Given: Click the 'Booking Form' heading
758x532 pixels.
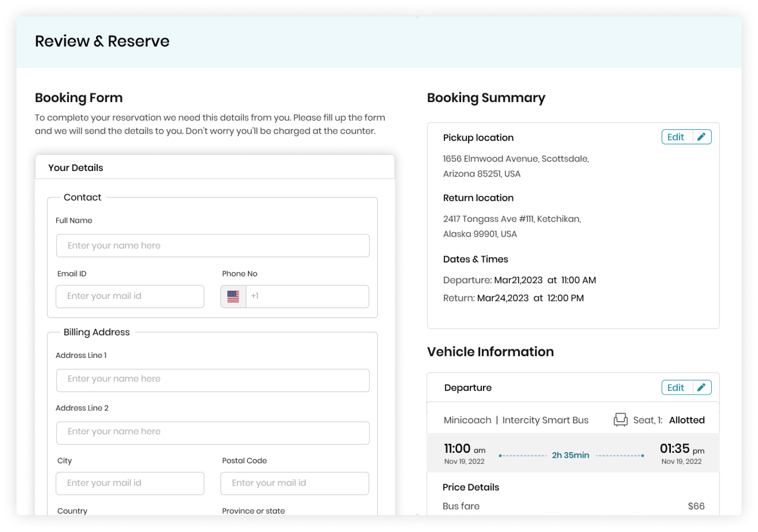Looking at the screenshot, I should (x=79, y=97).
